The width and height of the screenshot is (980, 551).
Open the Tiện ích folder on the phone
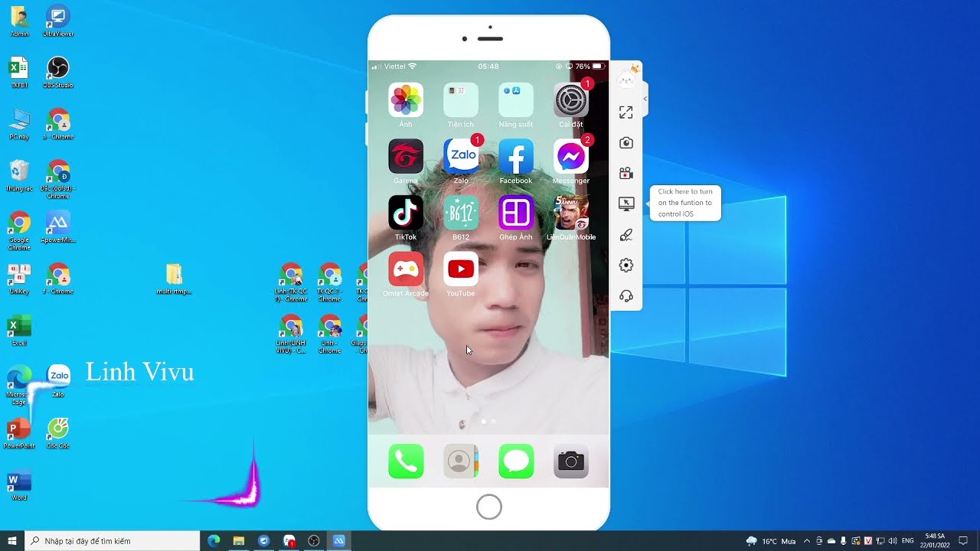coord(461,100)
